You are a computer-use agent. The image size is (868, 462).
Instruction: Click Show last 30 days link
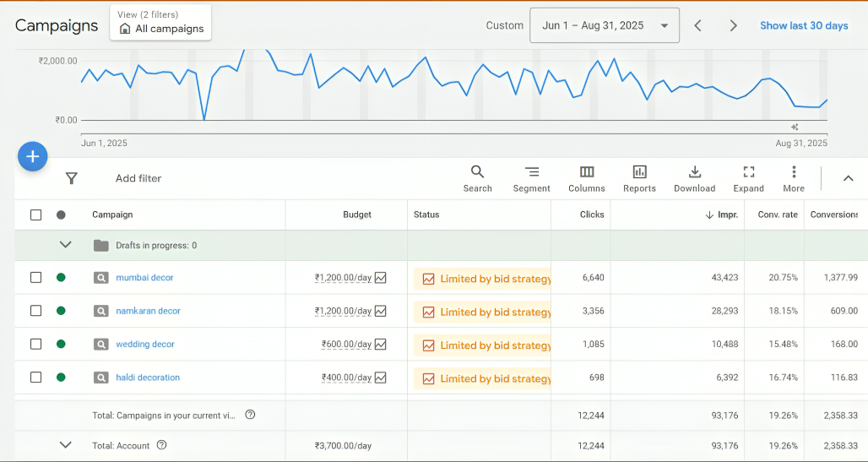[804, 25]
